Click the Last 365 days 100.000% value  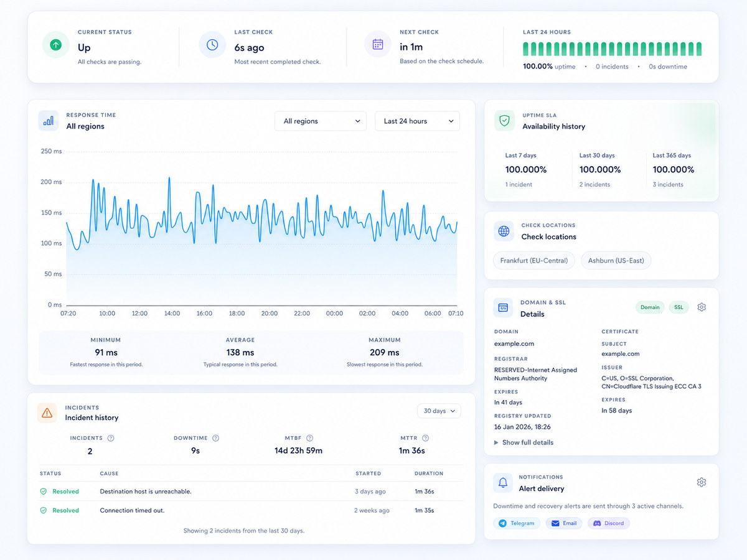pyautogui.click(x=674, y=170)
